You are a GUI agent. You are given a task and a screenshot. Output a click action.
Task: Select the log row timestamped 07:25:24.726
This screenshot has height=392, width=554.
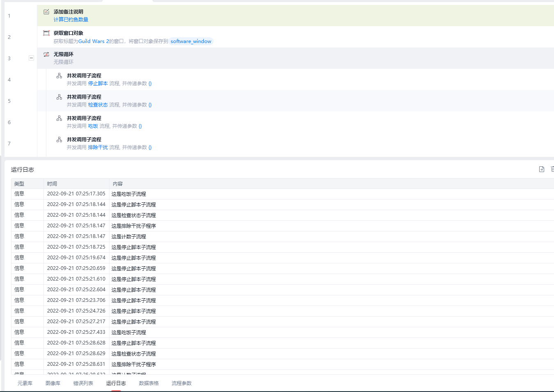coord(283,311)
